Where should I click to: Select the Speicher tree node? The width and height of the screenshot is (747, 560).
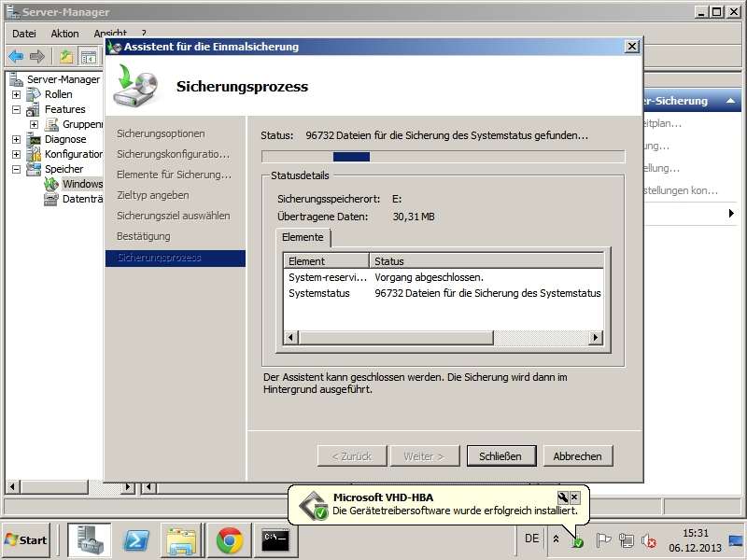[x=63, y=169]
